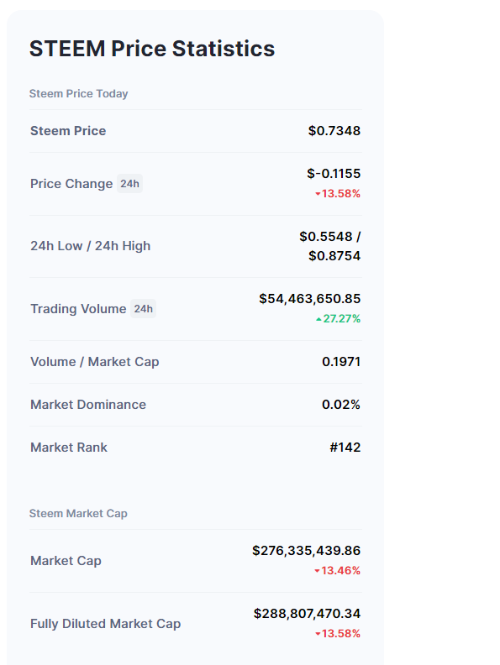
Task: Click the price change amount $-0.1155
Action: click(334, 173)
